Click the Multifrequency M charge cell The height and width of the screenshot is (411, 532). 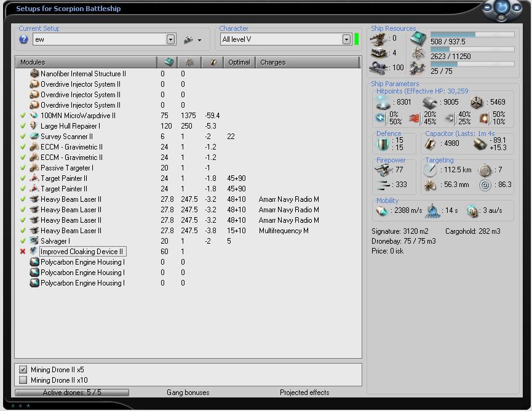click(x=284, y=231)
